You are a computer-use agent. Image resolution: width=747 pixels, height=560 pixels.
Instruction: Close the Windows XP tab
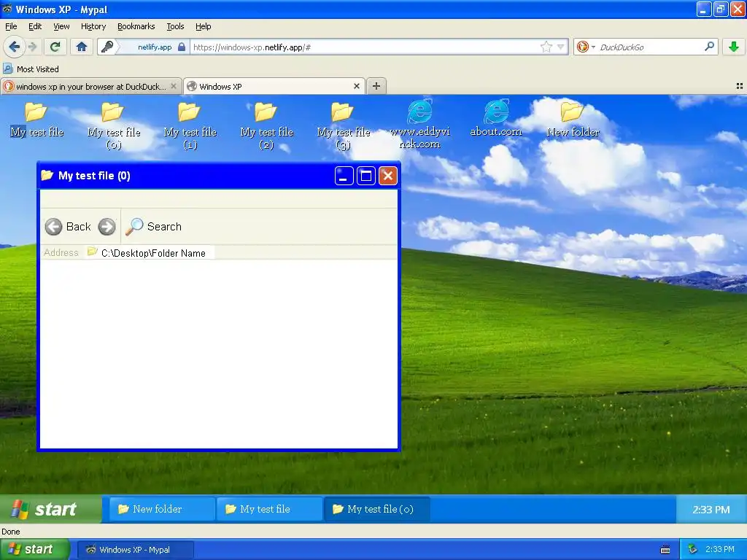click(356, 86)
